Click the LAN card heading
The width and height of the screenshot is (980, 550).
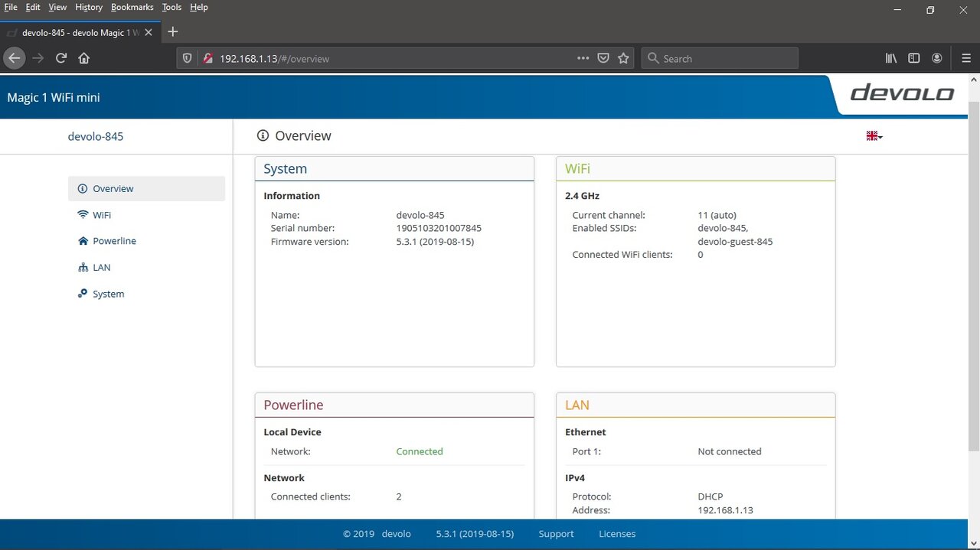[x=577, y=405]
